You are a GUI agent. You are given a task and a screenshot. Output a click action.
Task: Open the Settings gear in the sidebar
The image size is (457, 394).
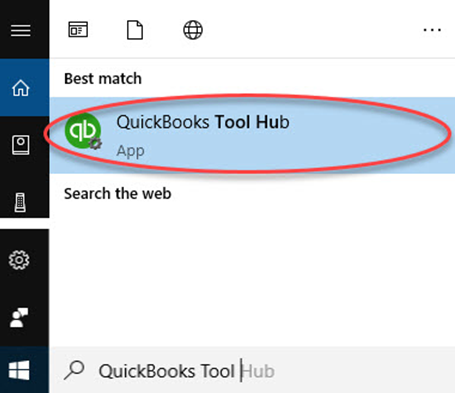tap(19, 260)
